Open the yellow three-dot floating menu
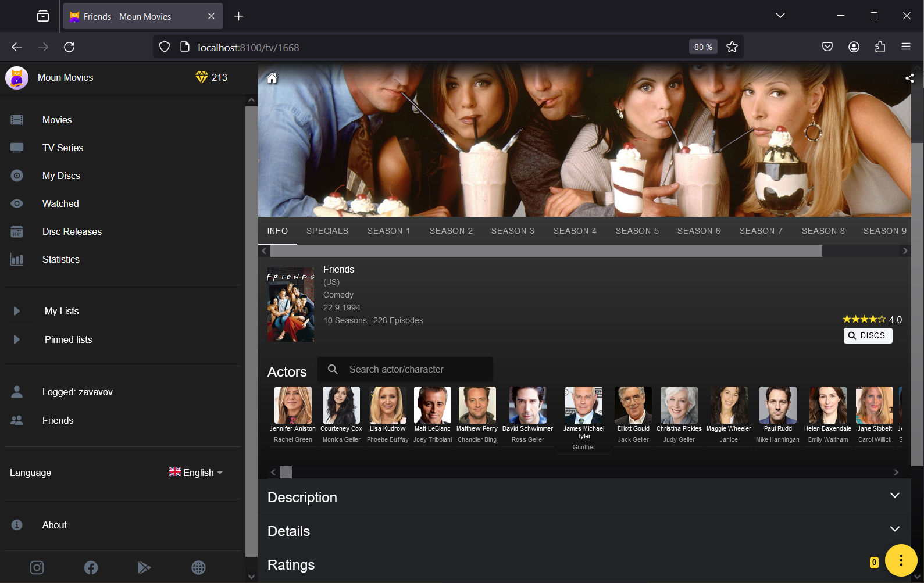The height and width of the screenshot is (583, 924). pyautogui.click(x=901, y=560)
